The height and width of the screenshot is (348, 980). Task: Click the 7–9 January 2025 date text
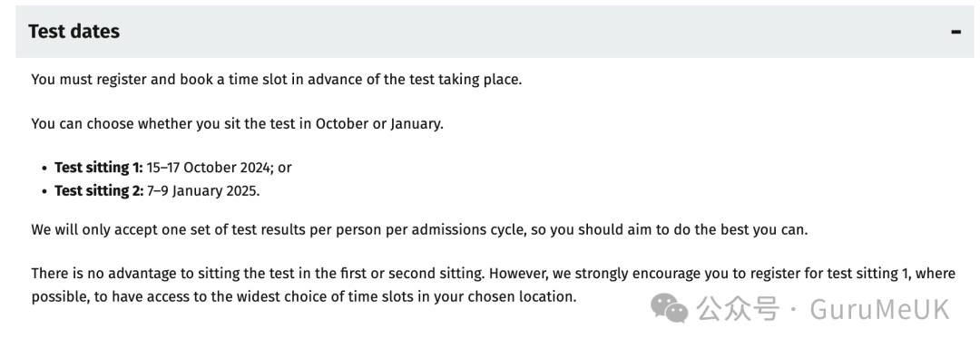(203, 191)
